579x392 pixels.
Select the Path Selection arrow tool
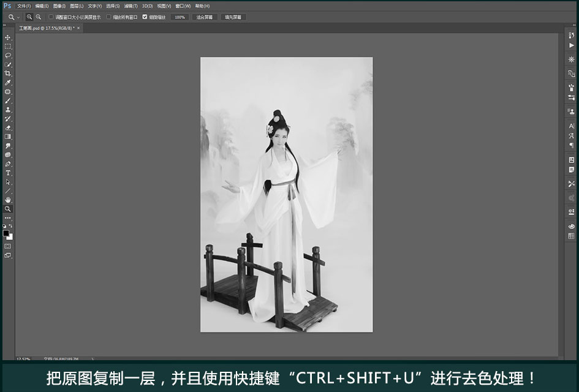click(x=8, y=182)
